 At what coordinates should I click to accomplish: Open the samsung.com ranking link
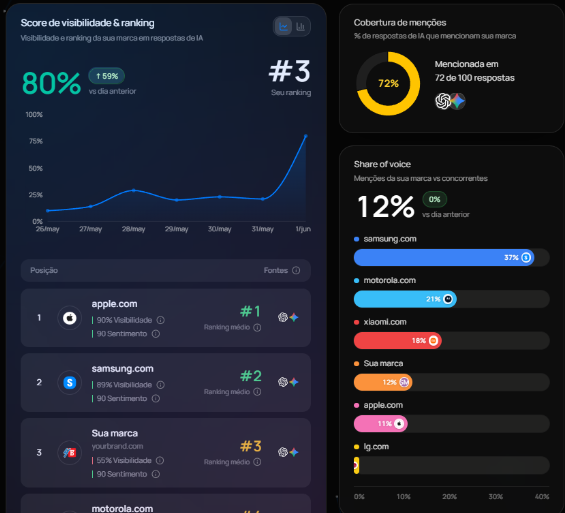[x=122, y=369]
